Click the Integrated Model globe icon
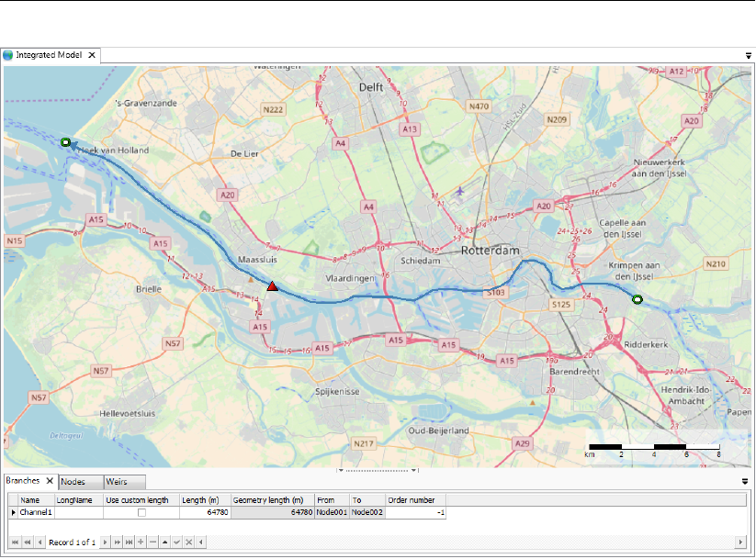Screen dimensions: 756x559 point(8,55)
